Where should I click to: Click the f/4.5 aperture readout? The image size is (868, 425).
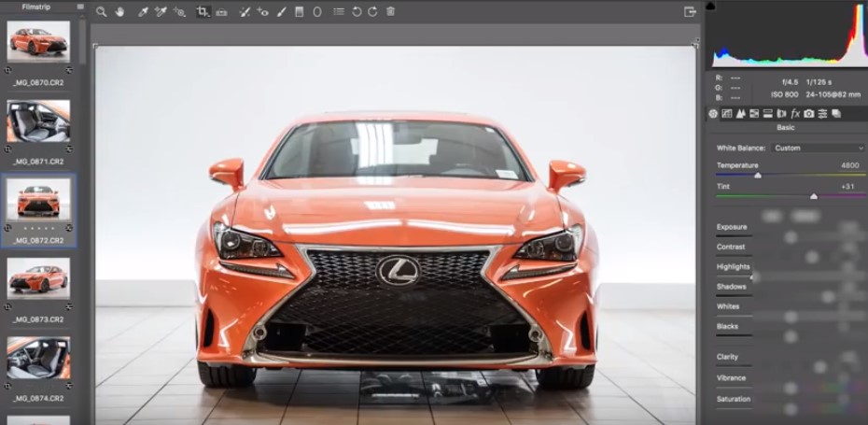tap(791, 82)
